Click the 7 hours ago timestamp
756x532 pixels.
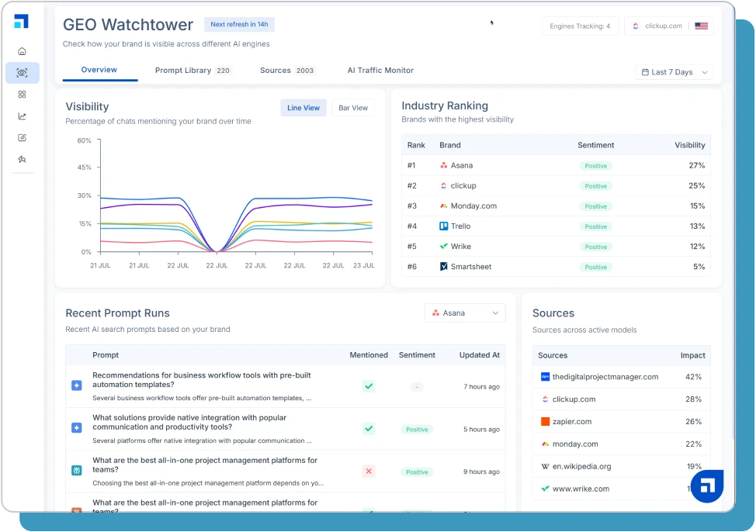pyautogui.click(x=481, y=386)
